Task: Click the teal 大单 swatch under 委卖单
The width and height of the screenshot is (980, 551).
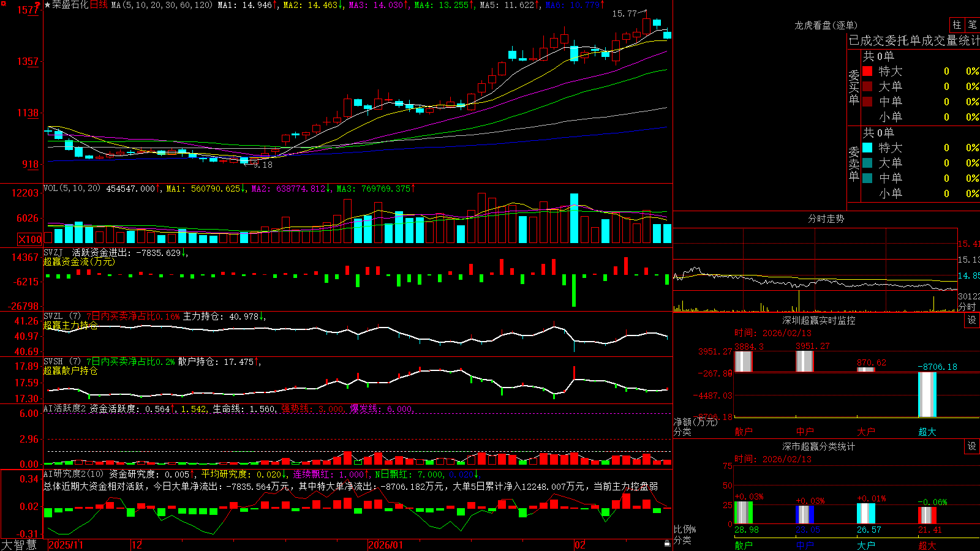Action: point(867,163)
